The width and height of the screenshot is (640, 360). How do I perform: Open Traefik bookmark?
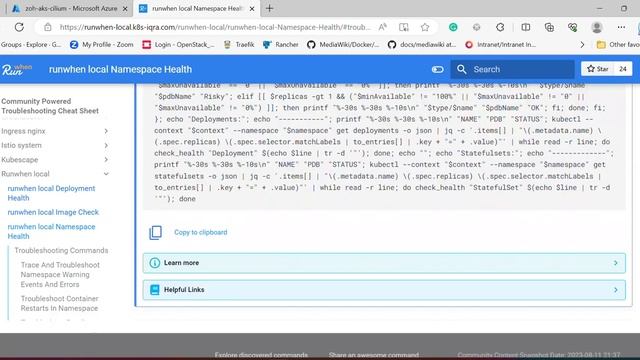(x=239, y=44)
